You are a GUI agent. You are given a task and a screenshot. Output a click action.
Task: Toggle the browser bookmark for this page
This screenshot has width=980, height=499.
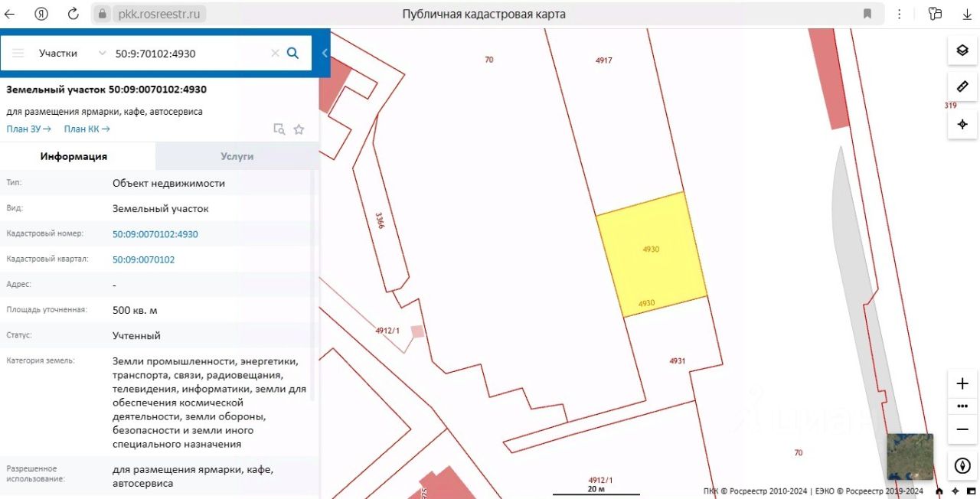[867, 14]
